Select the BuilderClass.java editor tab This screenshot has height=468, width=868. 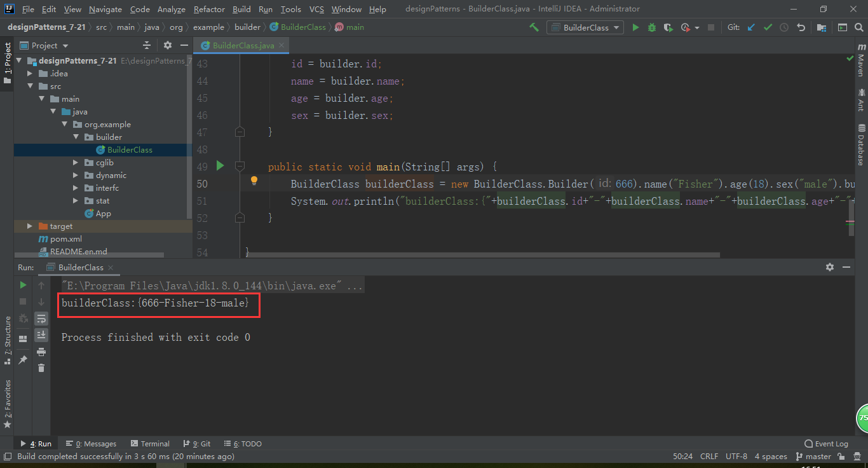[243, 46]
